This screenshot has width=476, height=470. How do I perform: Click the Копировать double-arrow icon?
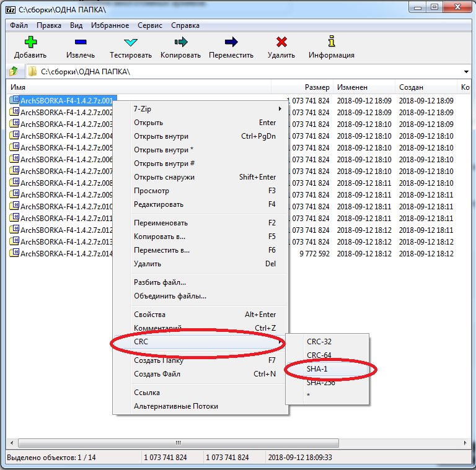pos(180,42)
